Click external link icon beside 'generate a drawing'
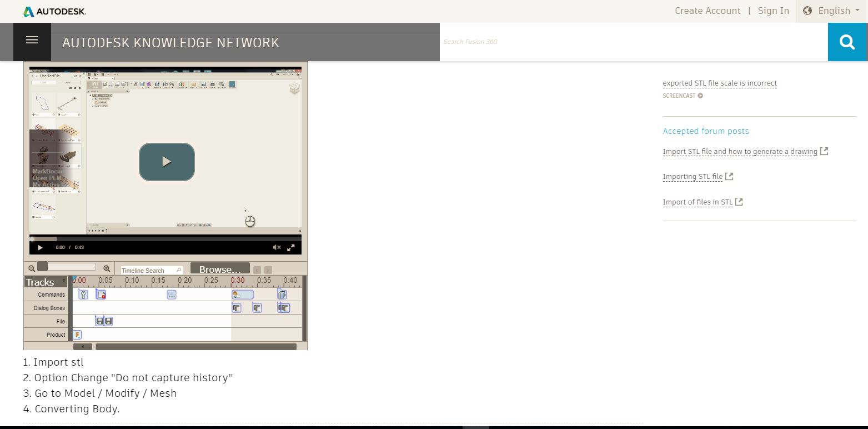 [x=824, y=151]
